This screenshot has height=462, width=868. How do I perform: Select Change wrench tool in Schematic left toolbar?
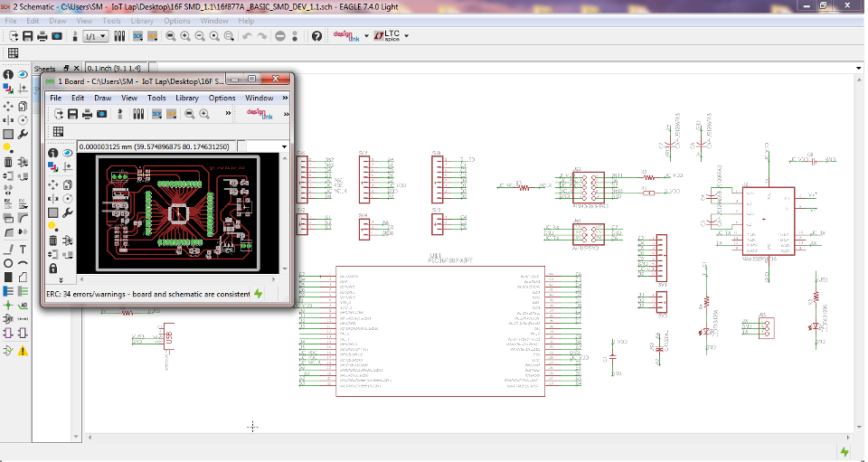pos(23,134)
